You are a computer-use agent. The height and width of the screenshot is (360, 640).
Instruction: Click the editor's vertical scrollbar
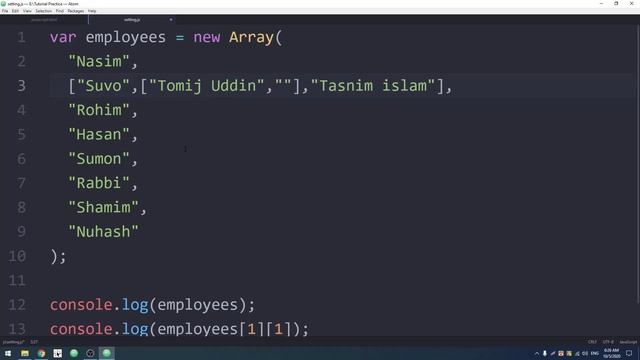tap(638, 163)
